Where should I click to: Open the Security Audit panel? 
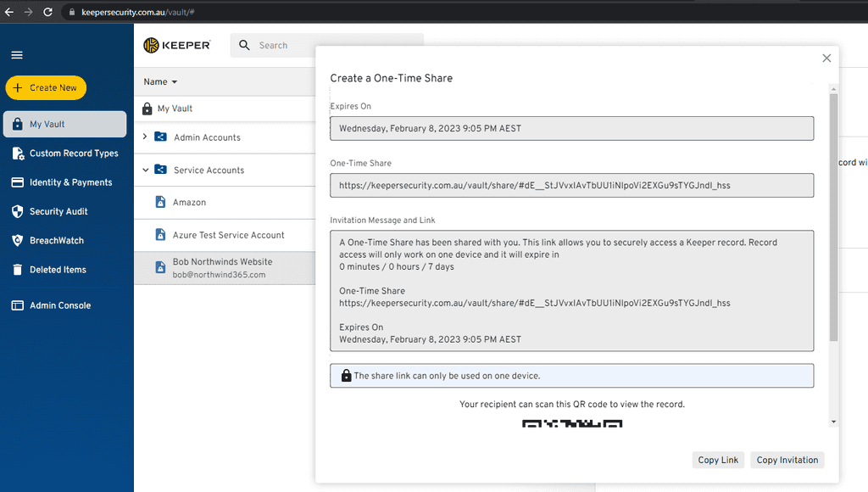(x=64, y=211)
